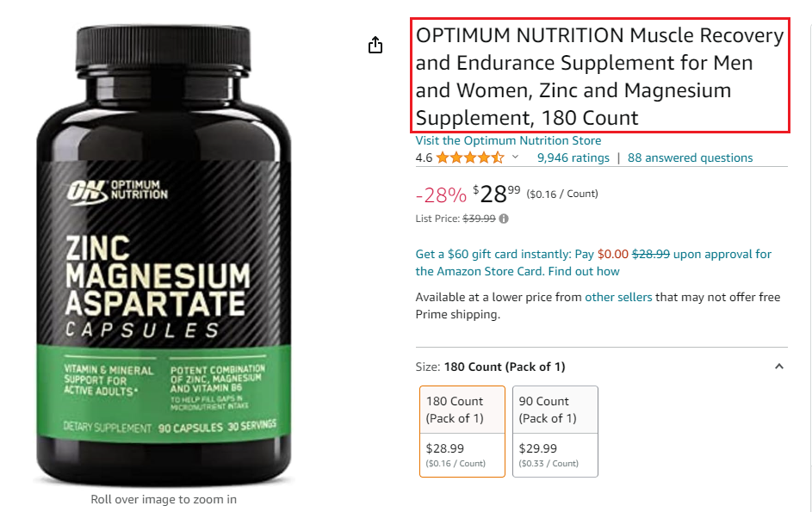
Task: Visit the Optimum Nutrition Store link
Action: (508, 141)
